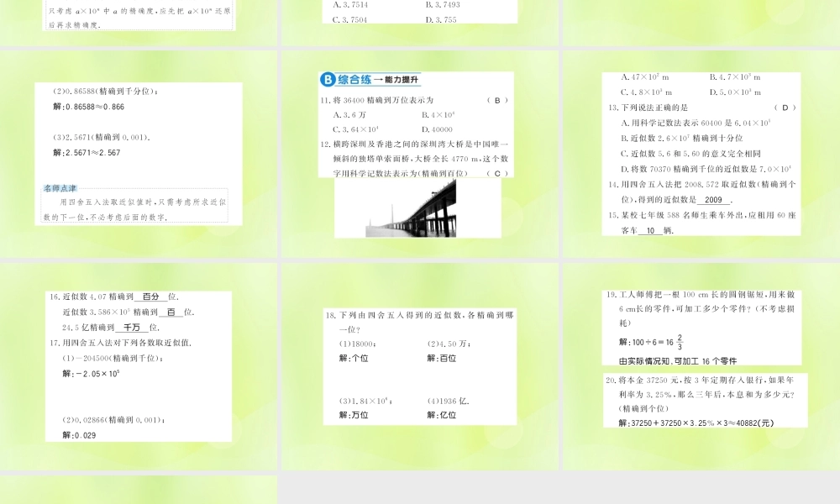Viewport: 840px width, 504px height.
Task: Click the answer 解:-2.05×10⁵
Action: (x=91, y=373)
